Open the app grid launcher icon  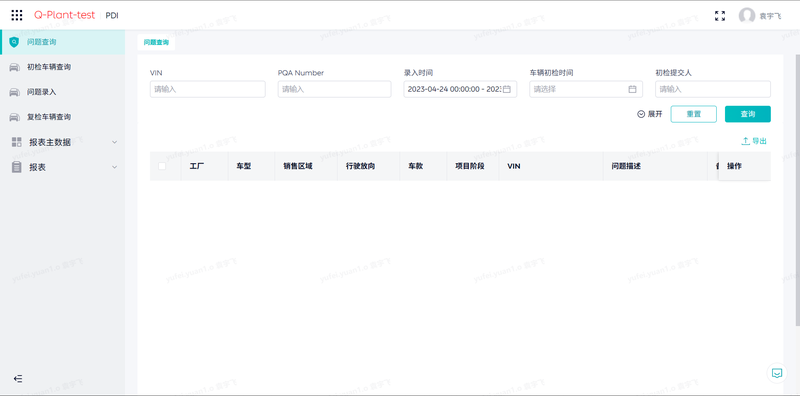click(x=17, y=15)
